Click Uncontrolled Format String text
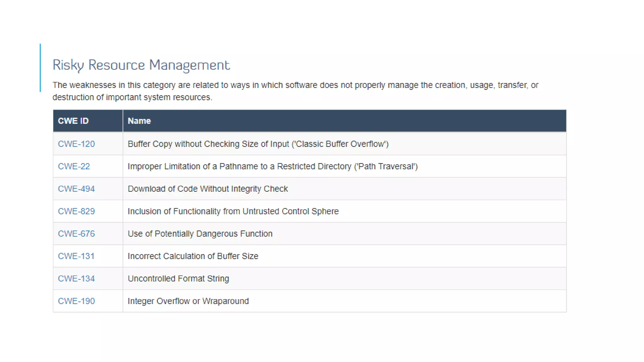 tap(178, 279)
